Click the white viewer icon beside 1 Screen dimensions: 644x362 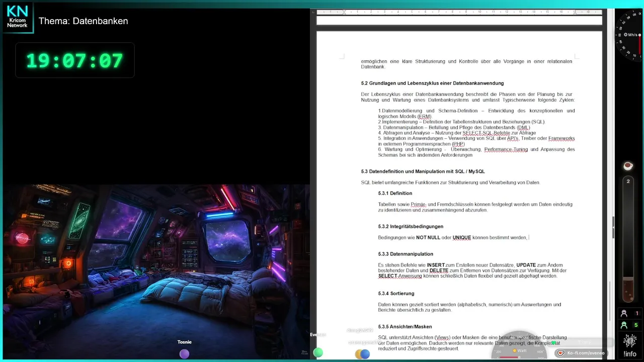624,313
